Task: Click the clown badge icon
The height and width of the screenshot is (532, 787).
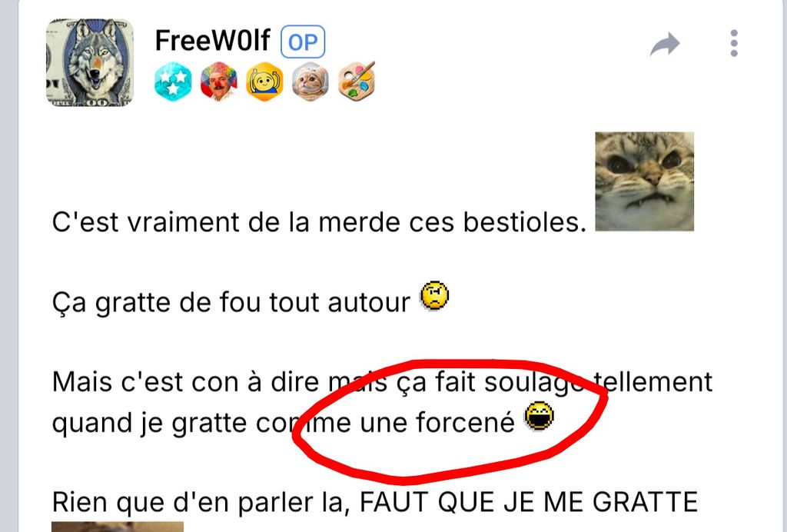Action: tap(218, 81)
